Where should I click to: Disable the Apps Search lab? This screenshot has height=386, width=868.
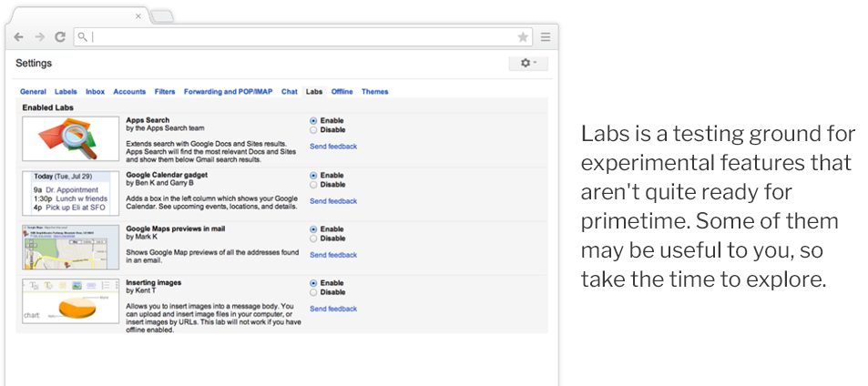[313, 129]
